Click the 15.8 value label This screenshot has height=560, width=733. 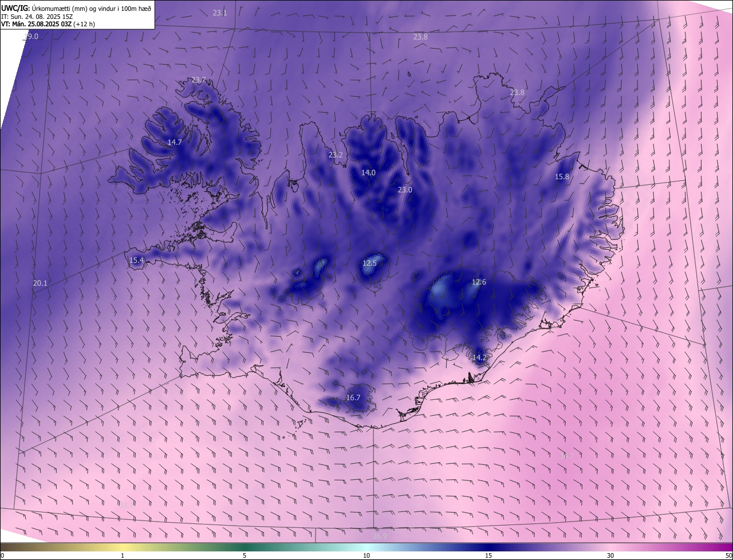pyautogui.click(x=562, y=177)
